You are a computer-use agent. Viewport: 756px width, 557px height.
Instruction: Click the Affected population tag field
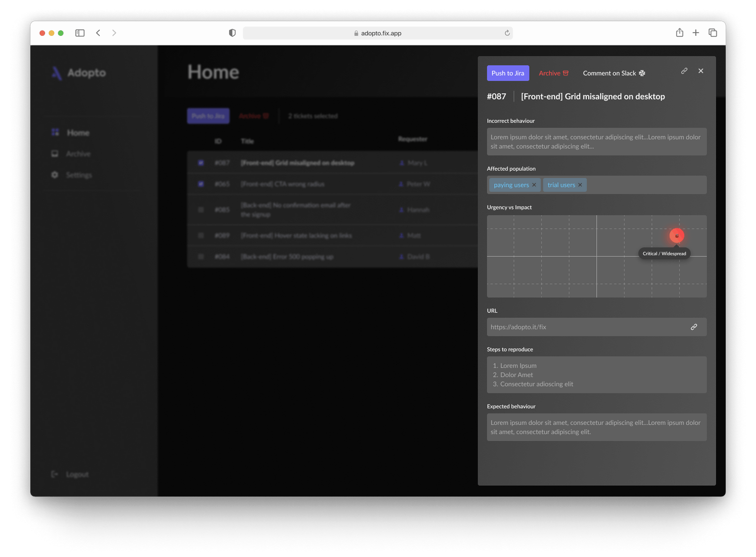click(x=597, y=185)
